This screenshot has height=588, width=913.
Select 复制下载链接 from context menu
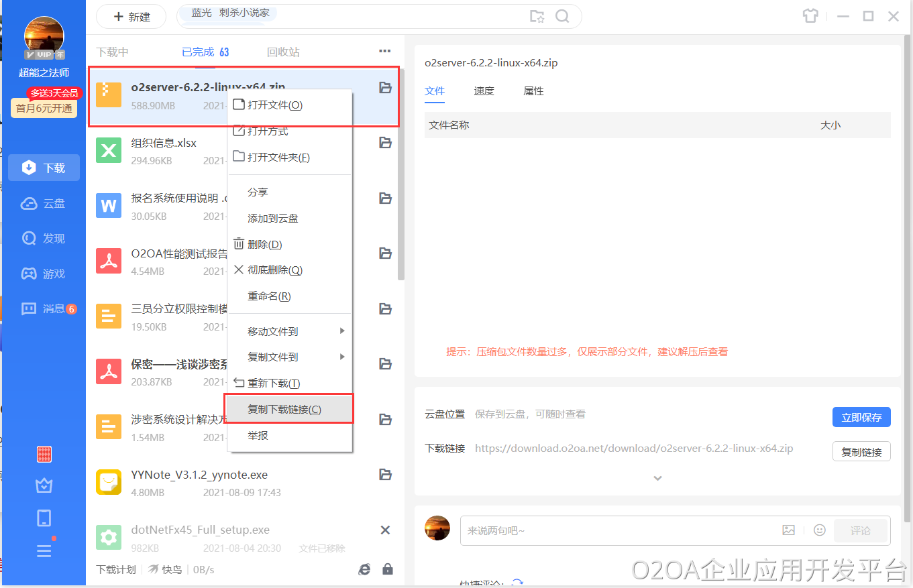click(x=285, y=410)
